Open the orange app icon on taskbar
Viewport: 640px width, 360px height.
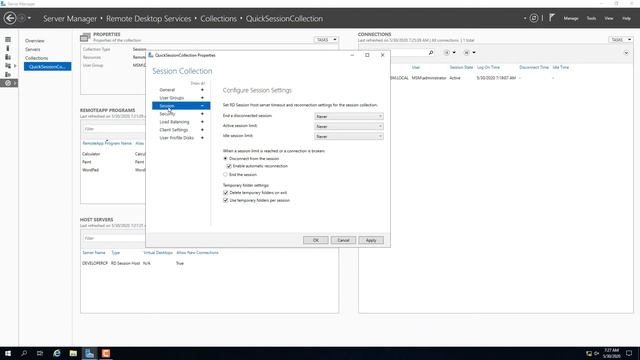click(106, 353)
